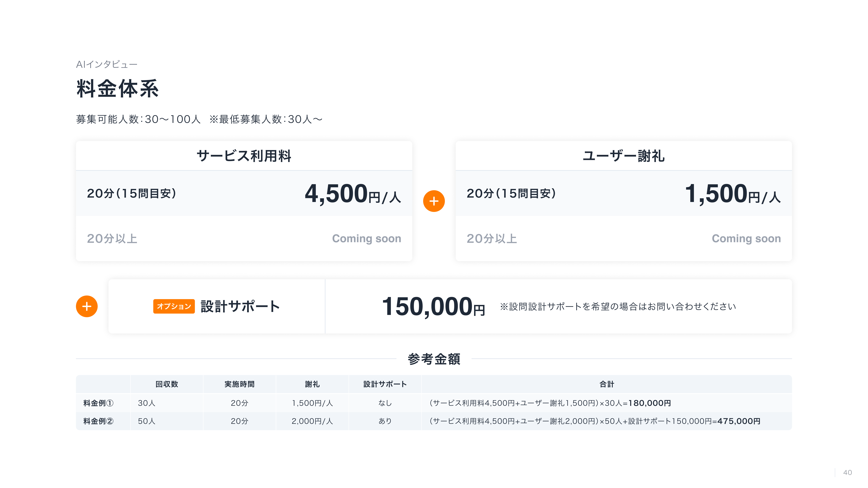Viewport: 868px width, 488px height.
Task: Click the orange plus icon beside 設計サポート
Action: coord(87,306)
